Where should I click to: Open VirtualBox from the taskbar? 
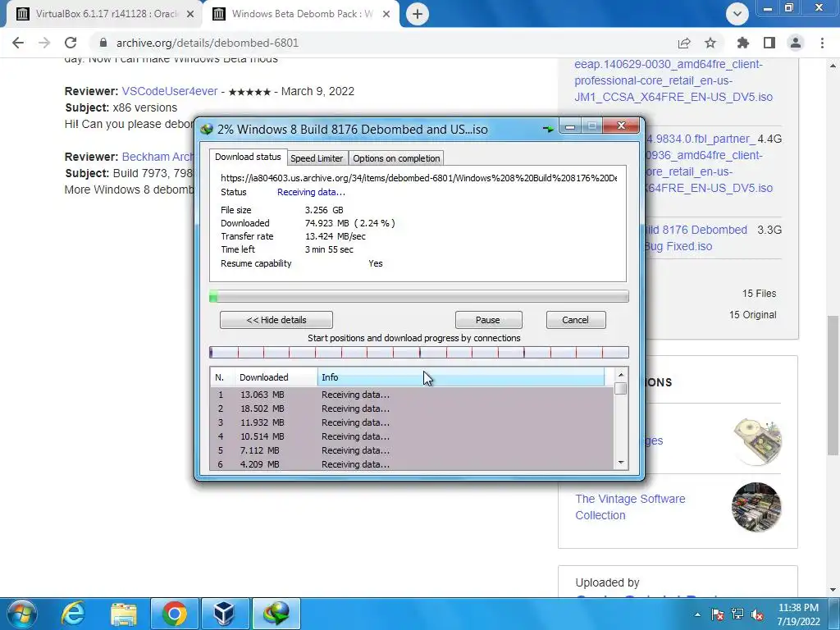point(224,614)
